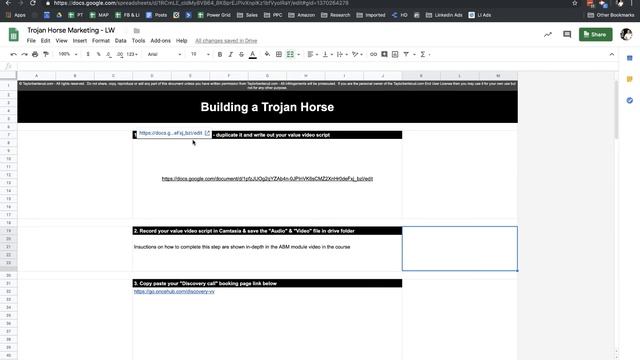Open the Data menu
The height and width of the screenshot is (360, 640).
tap(120, 41)
